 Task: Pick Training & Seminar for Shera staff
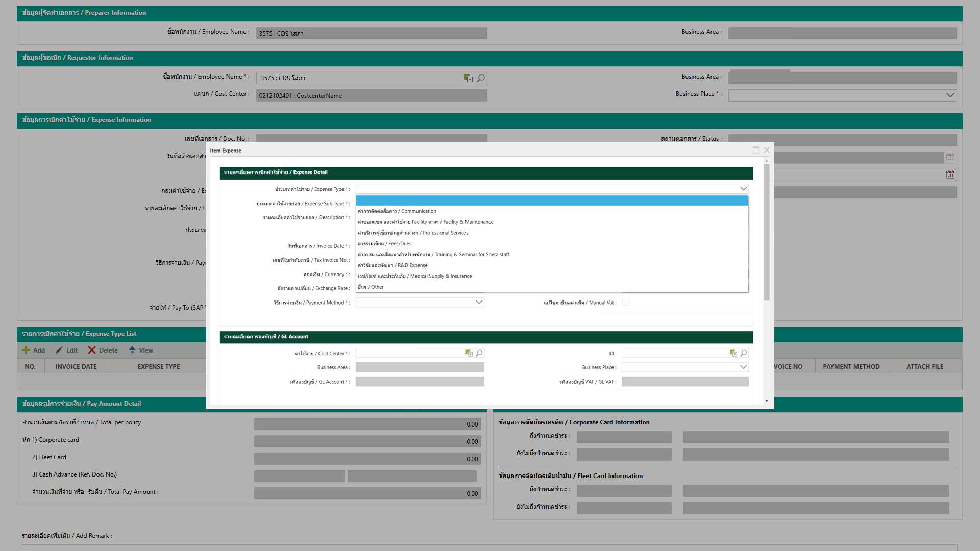click(433, 255)
